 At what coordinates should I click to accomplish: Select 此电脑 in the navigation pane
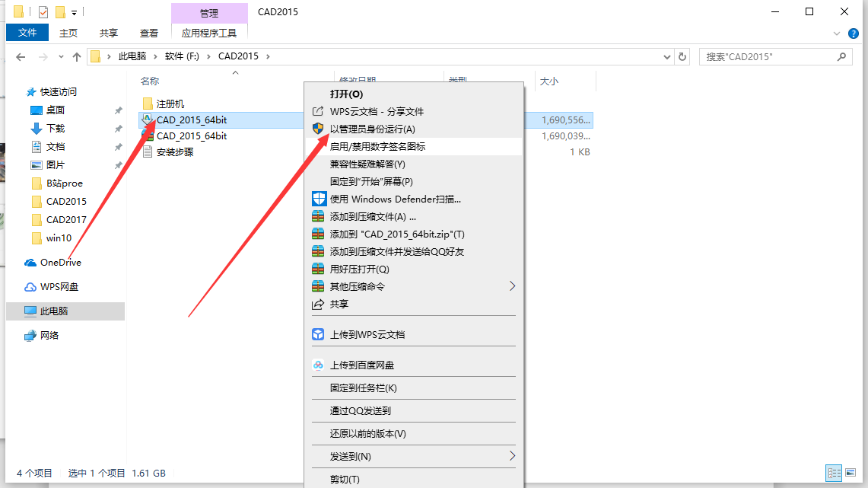[x=65, y=311]
